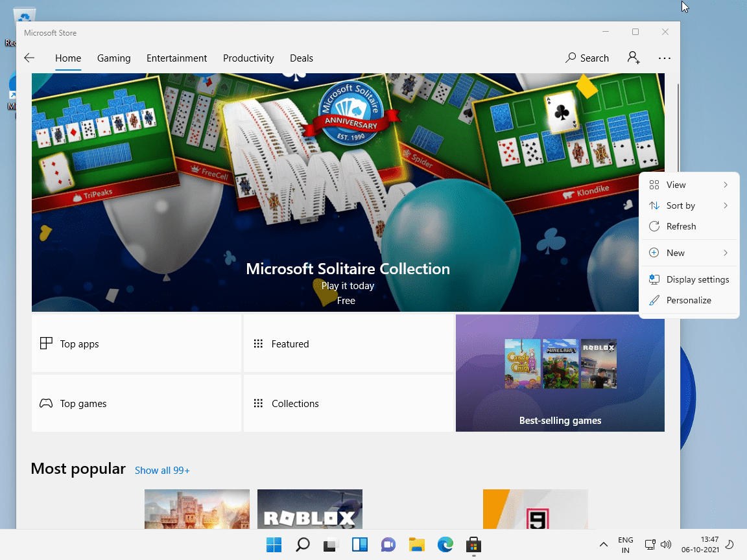Click the Top apps grid icon
The width and height of the screenshot is (747, 560).
pos(46,344)
